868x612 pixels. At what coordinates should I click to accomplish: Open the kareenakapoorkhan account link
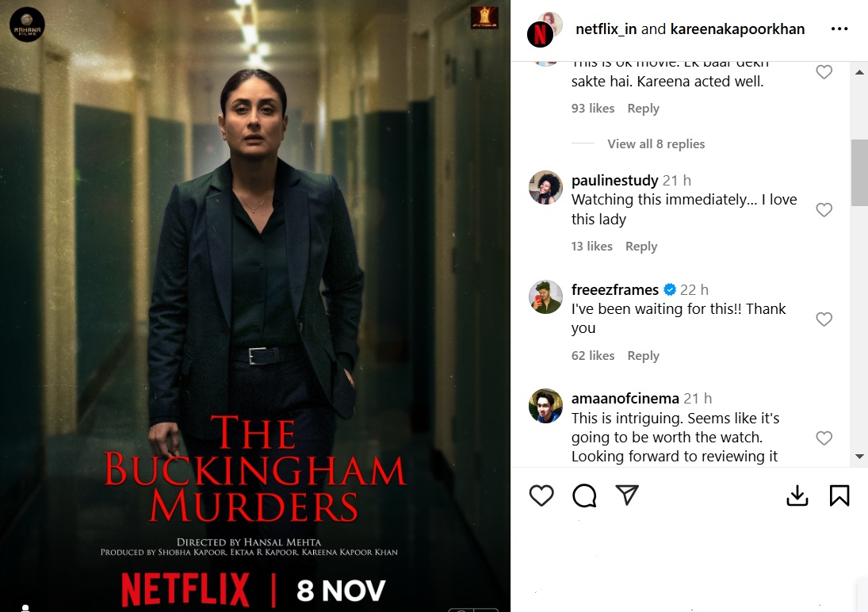pos(737,29)
